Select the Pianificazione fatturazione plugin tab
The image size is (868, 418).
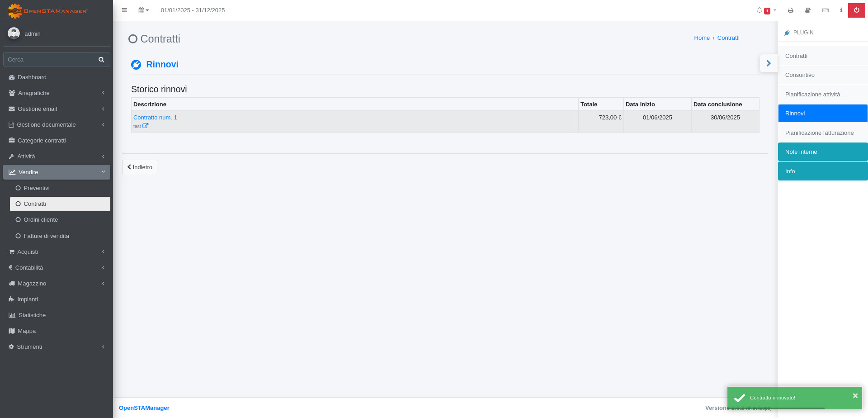click(x=819, y=133)
